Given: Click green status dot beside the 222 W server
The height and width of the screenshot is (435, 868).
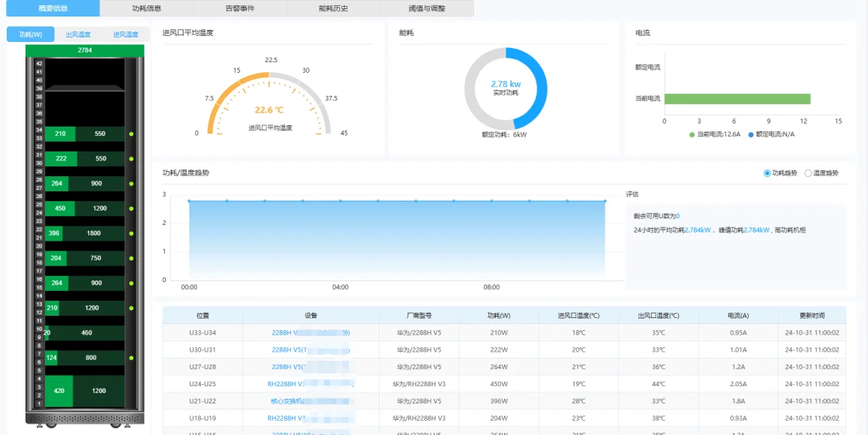Looking at the screenshot, I should [131, 159].
